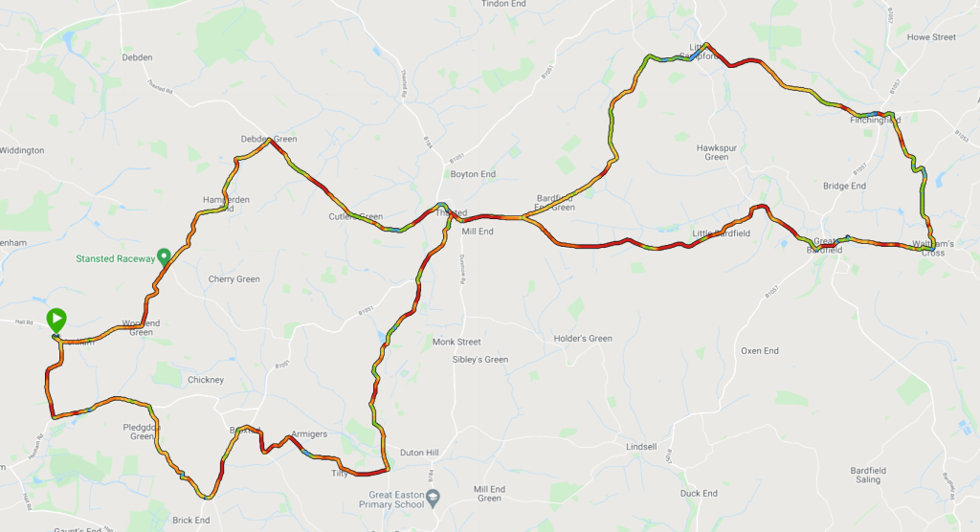Click the Boyton End label
980x532 pixels.
click(473, 174)
